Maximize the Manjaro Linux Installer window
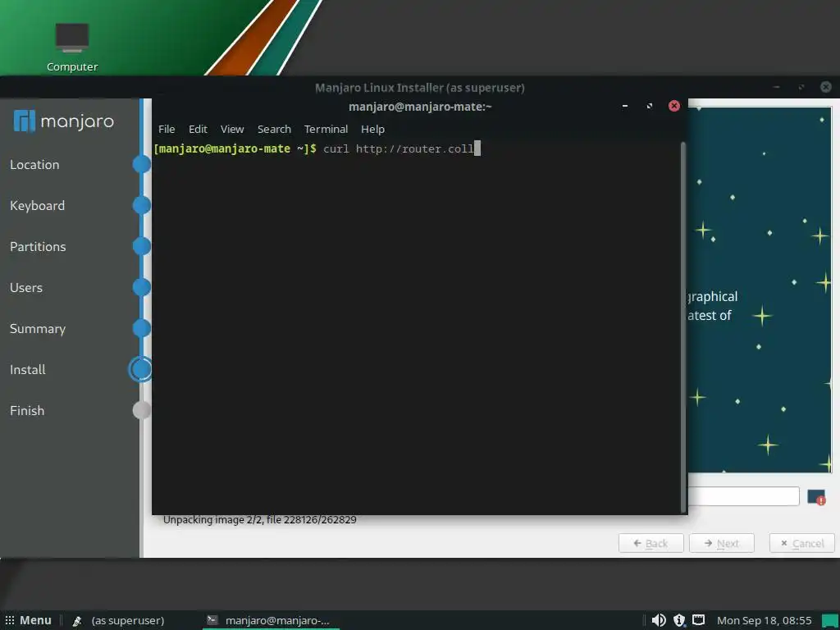The width and height of the screenshot is (840, 630). pos(801,87)
